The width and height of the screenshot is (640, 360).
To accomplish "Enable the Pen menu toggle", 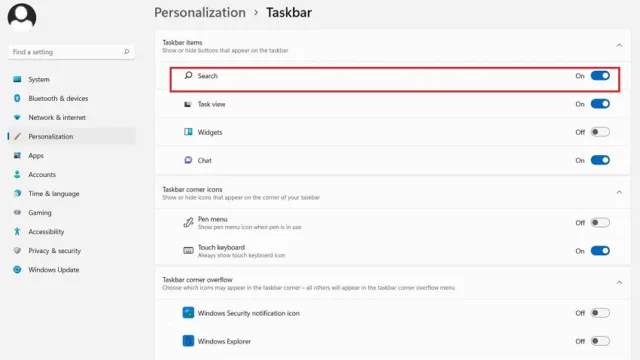I will click(x=600, y=222).
